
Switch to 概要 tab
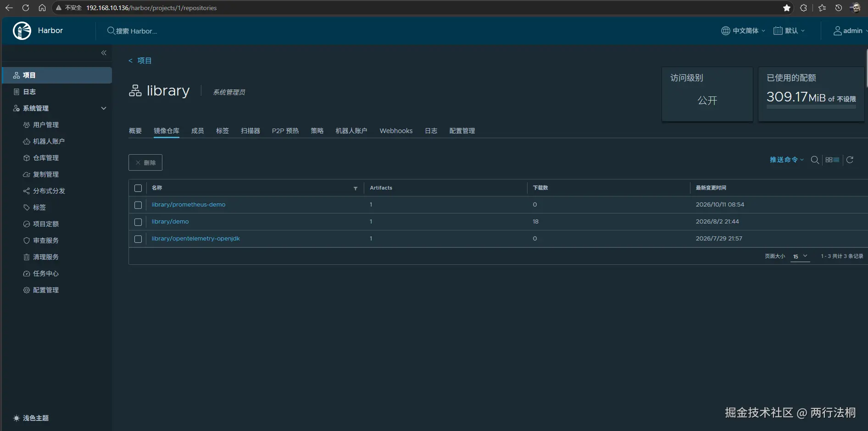pyautogui.click(x=135, y=131)
